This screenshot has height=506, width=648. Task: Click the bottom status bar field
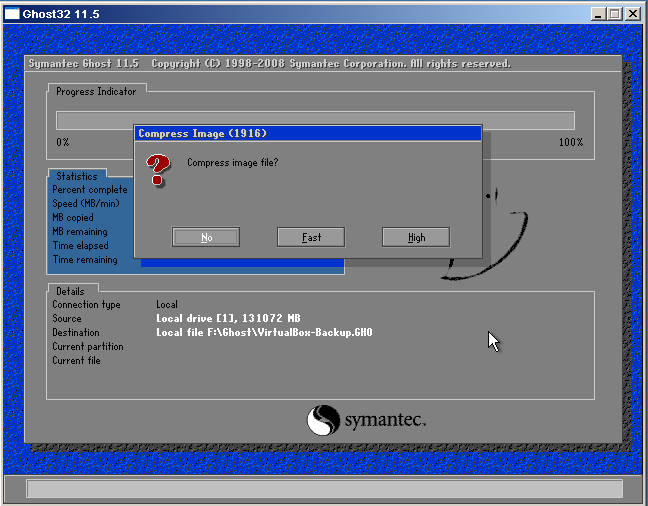(324, 489)
